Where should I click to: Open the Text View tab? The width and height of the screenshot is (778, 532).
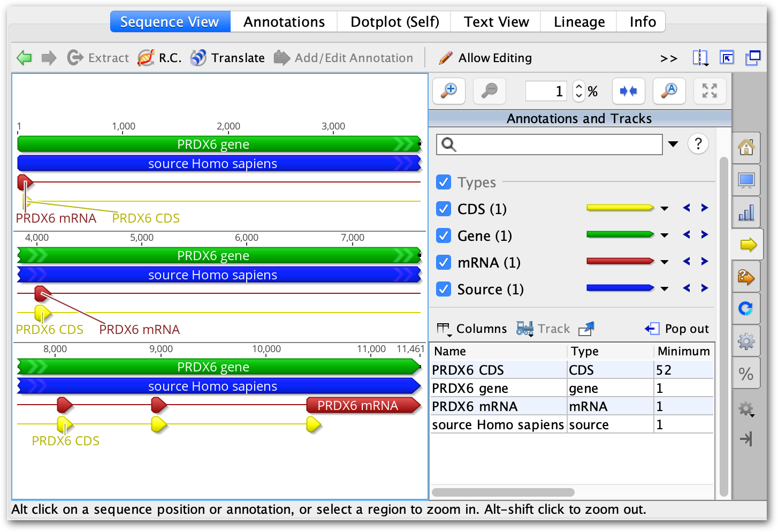coord(496,22)
